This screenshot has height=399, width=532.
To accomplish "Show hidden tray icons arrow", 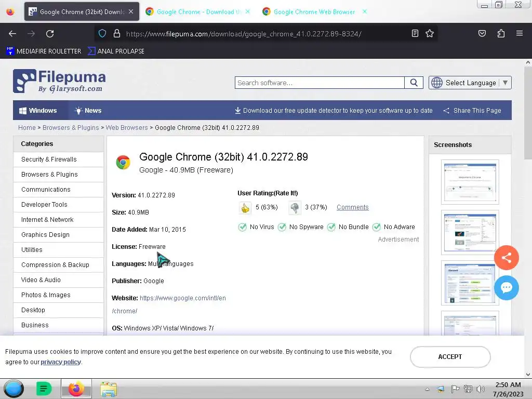I will (427, 390).
